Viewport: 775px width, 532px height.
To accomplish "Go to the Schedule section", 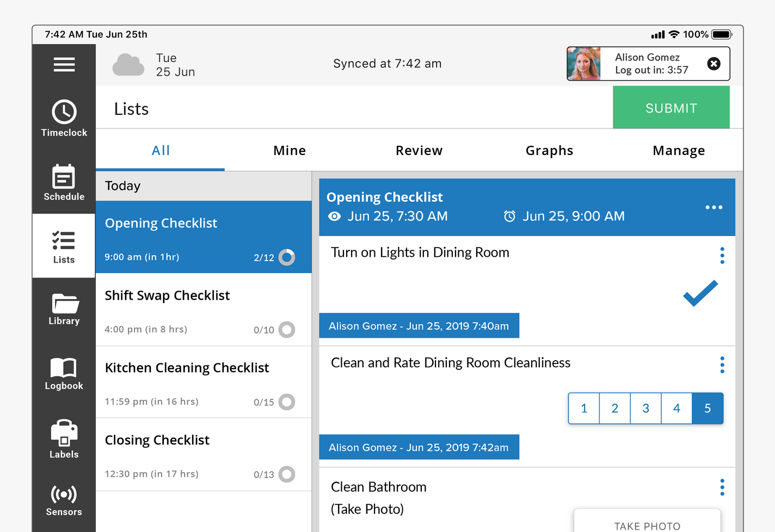I will (x=64, y=182).
